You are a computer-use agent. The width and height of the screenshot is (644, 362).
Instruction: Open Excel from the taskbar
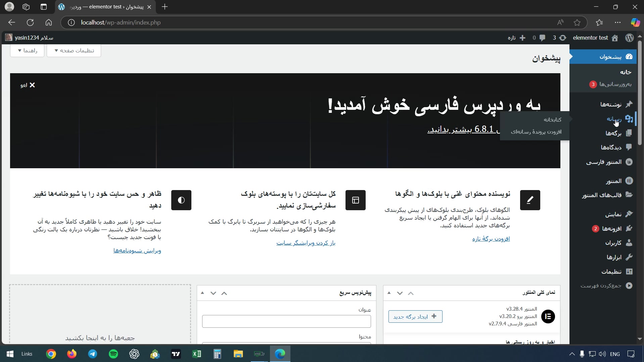197,354
